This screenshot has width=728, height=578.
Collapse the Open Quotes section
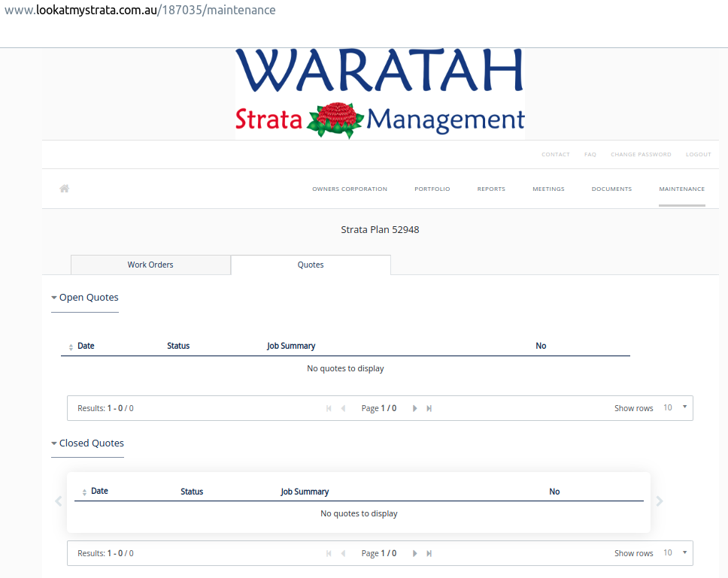[85, 298]
